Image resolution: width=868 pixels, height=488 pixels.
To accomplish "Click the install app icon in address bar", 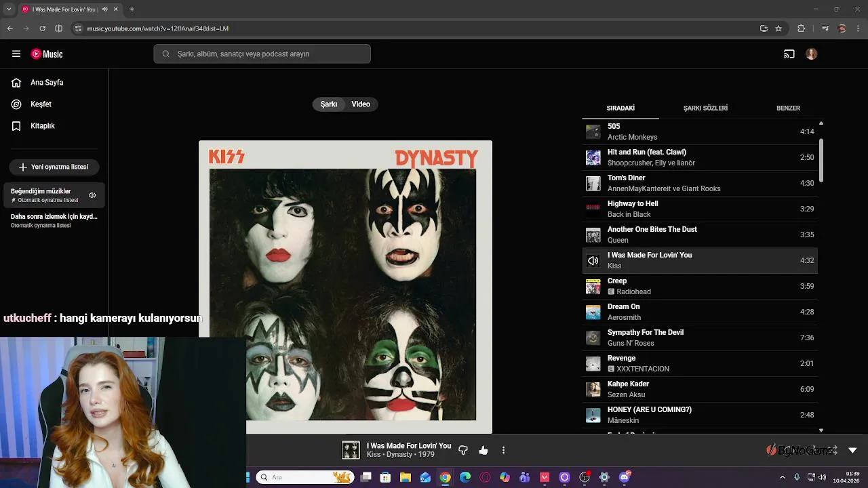I will coord(764,28).
